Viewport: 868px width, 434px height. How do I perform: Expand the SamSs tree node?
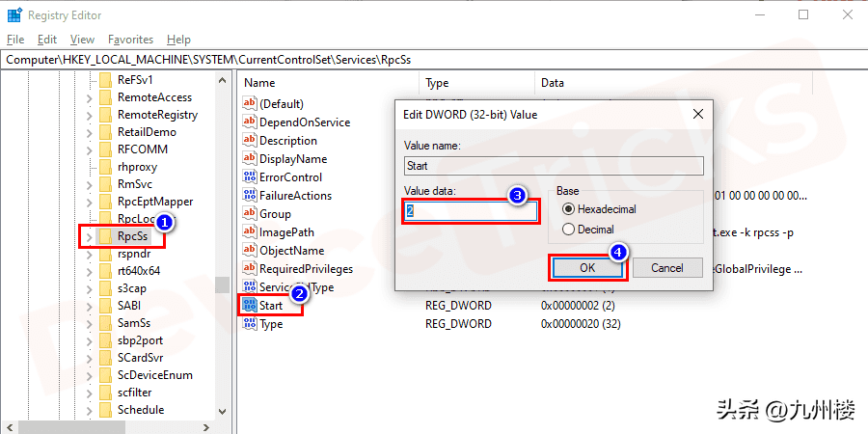point(90,323)
